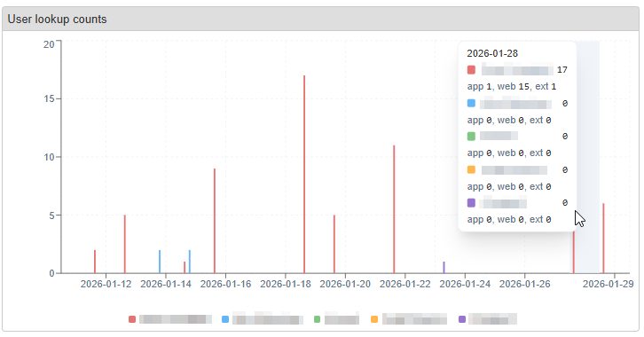Click the short red bar of height 1
The image size is (644, 337).
(x=185, y=267)
